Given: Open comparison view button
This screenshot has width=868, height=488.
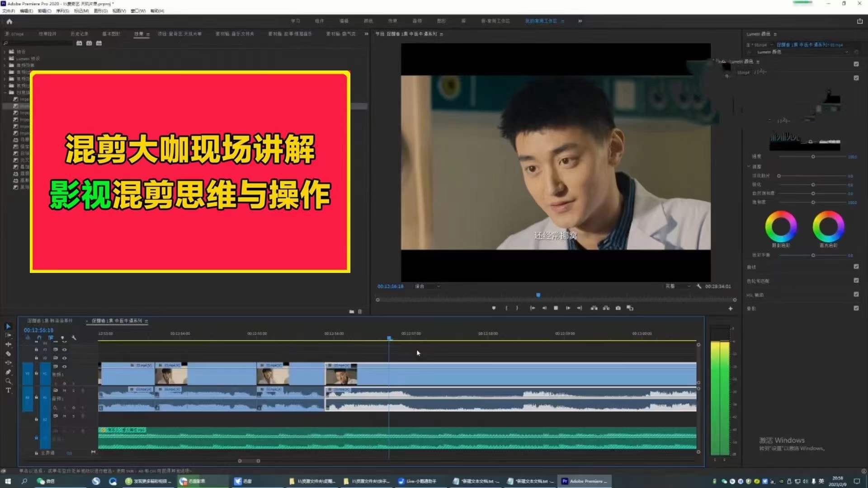Looking at the screenshot, I should 630,308.
